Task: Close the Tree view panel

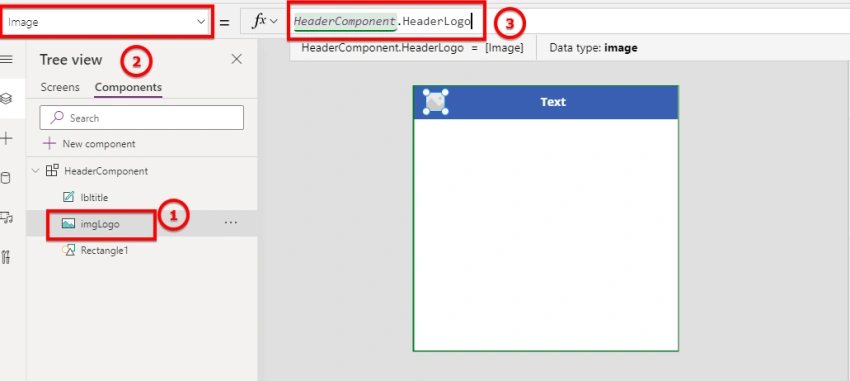Action: click(236, 59)
